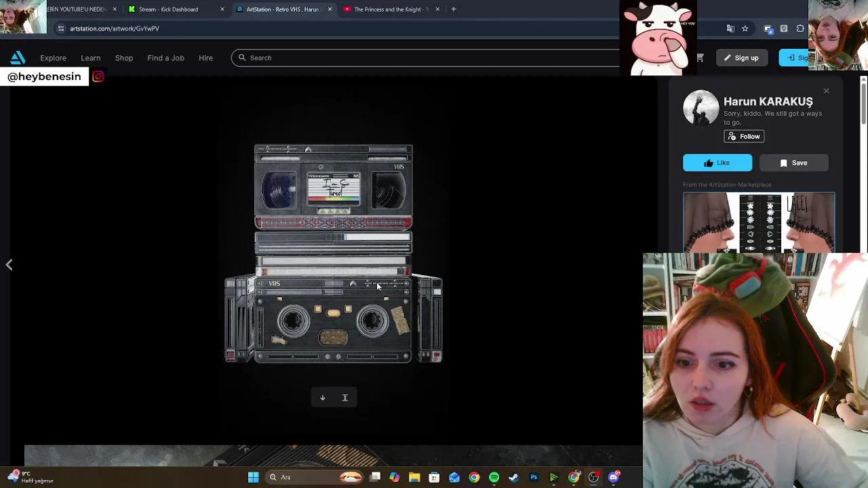This screenshot has height=488, width=868.
Task: Close the Stream - Kick Dashboard tab
Action: click(222, 9)
